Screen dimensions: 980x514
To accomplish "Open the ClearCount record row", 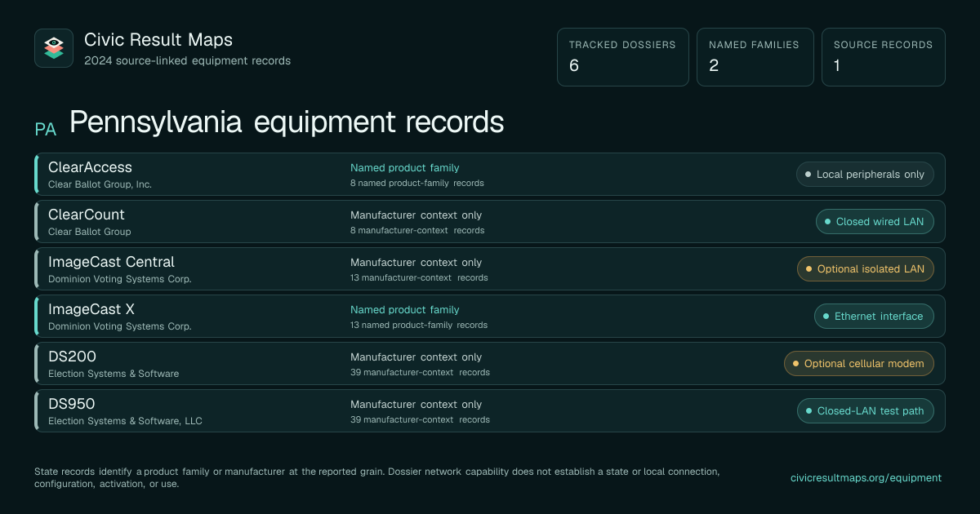I will pyautogui.click(x=490, y=221).
